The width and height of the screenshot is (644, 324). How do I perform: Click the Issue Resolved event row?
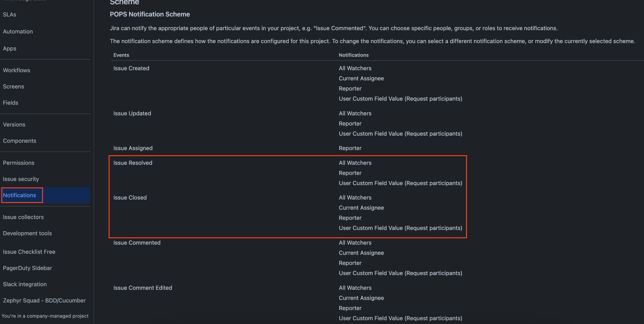tap(133, 163)
